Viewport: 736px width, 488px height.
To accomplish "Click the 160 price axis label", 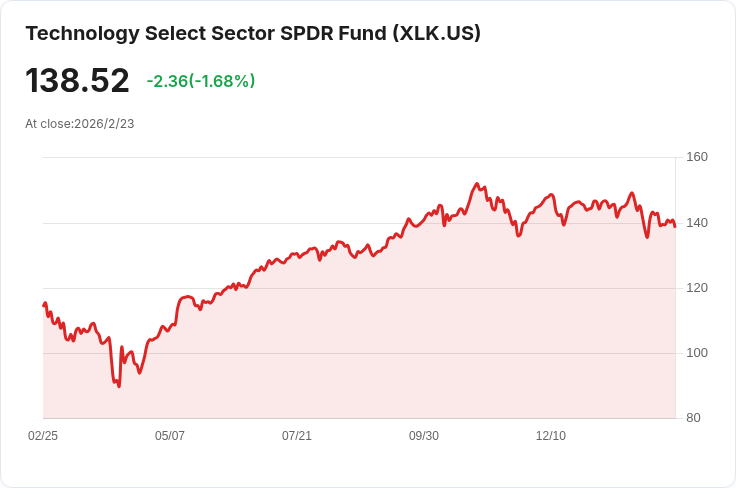I will tap(697, 157).
